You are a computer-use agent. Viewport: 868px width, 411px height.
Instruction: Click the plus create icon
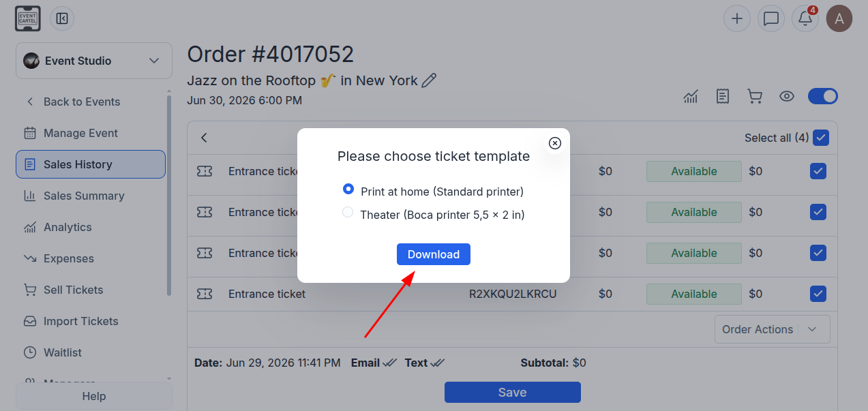(x=737, y=18)
